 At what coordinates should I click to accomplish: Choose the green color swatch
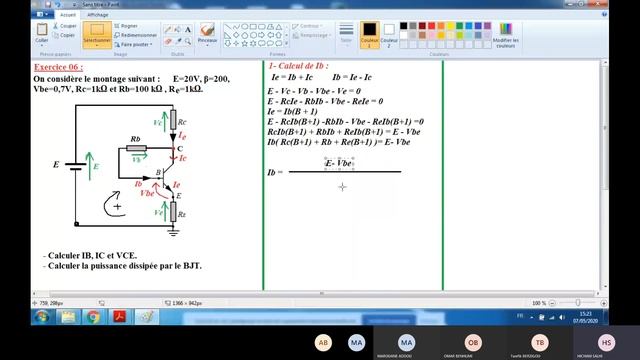point(460,26)
